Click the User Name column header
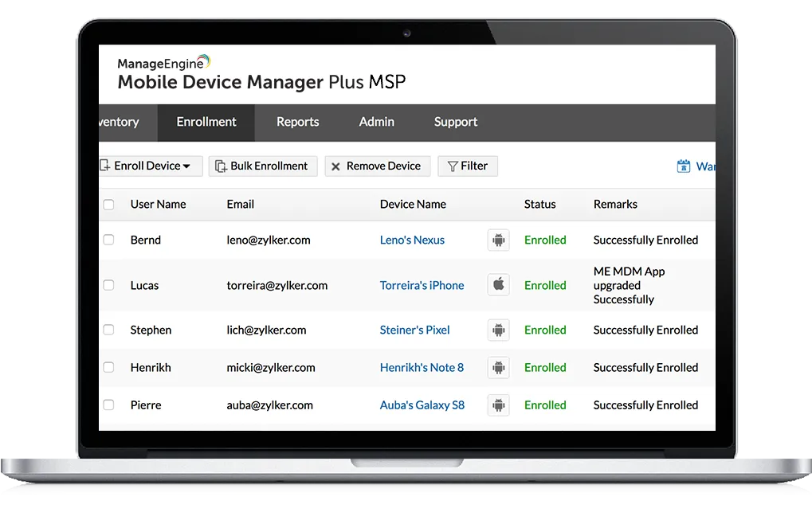This screenshot has width=812, height=512. coord(158,205)
